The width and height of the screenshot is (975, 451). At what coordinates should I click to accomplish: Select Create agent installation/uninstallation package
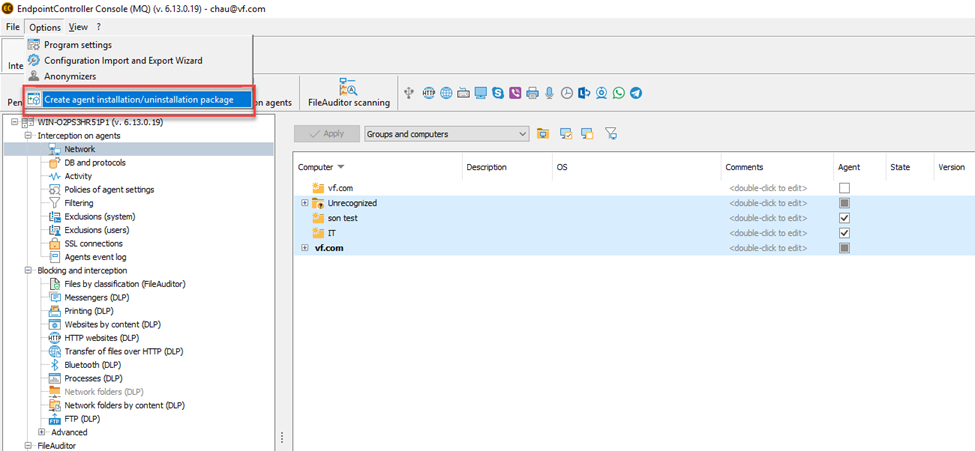tap(139, 99)
